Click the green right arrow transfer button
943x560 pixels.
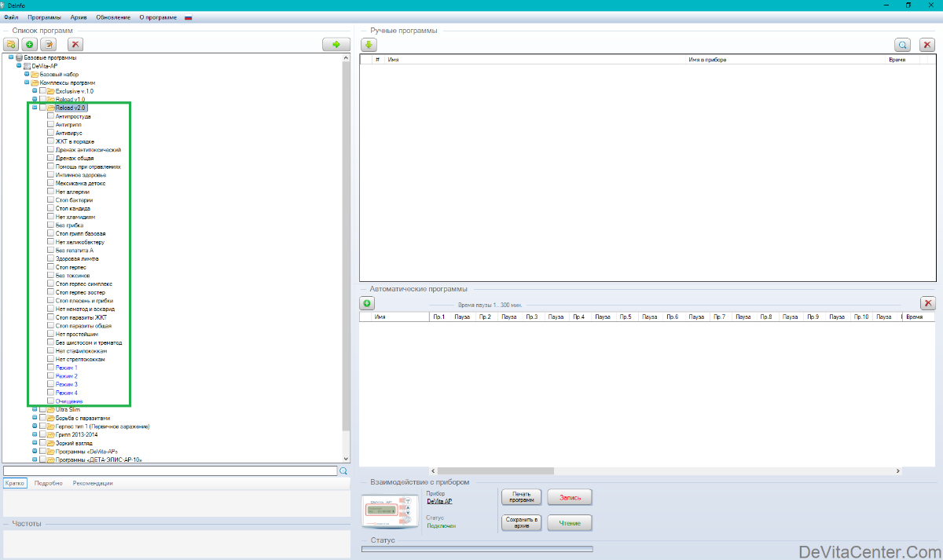coord(336,45)
